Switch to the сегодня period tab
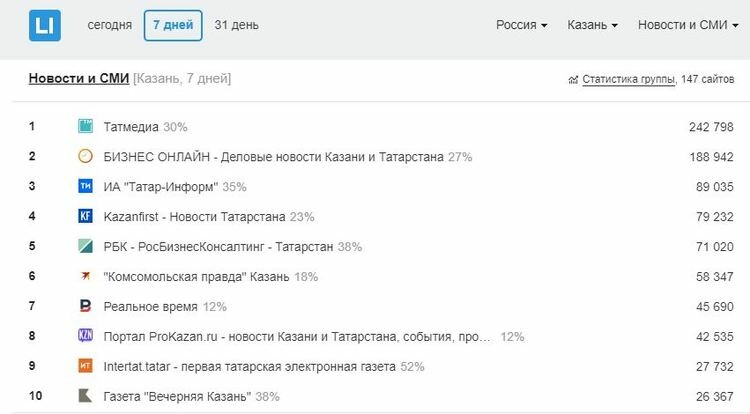This screenshot has width=750, height=414. click(x=109, y=25)
